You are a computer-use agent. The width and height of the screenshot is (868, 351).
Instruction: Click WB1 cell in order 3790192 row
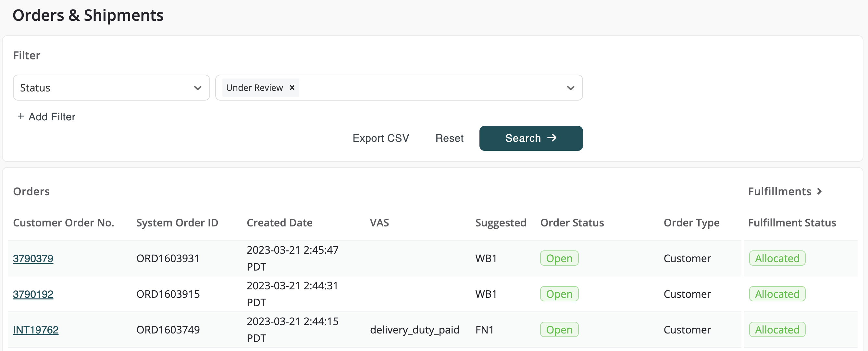486,294
